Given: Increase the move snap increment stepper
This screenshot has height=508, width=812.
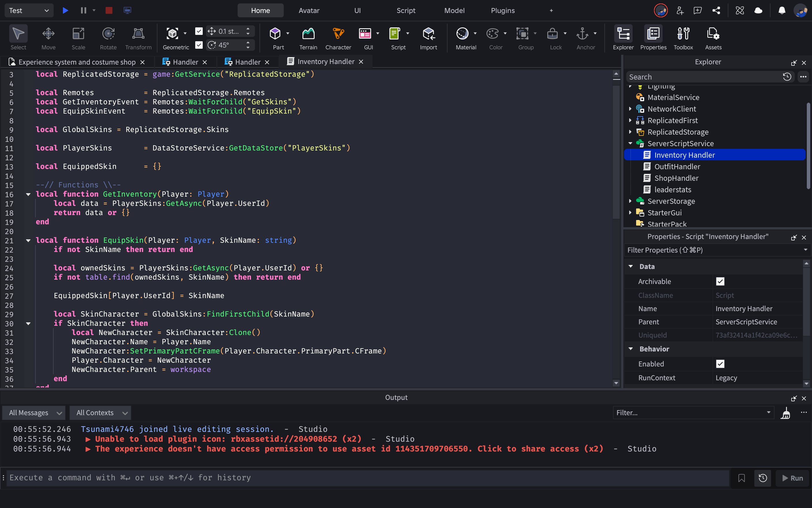Looking at the screenshot, I should [x=248, y=29].
